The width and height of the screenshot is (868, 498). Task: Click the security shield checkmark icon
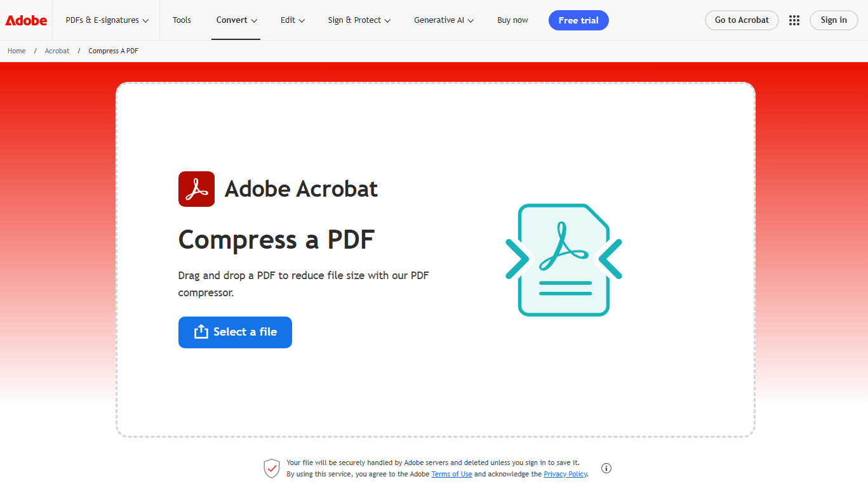pyautogui.click(x=272, y=468)
